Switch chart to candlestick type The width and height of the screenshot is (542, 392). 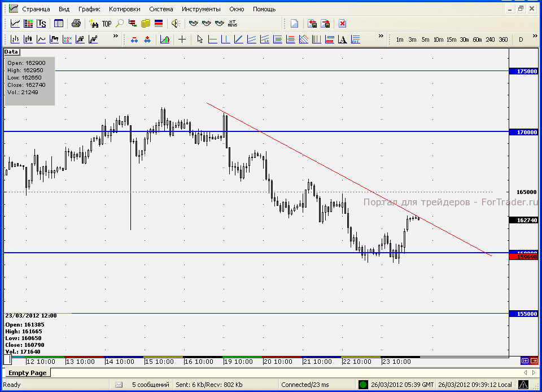coord(28,39)
